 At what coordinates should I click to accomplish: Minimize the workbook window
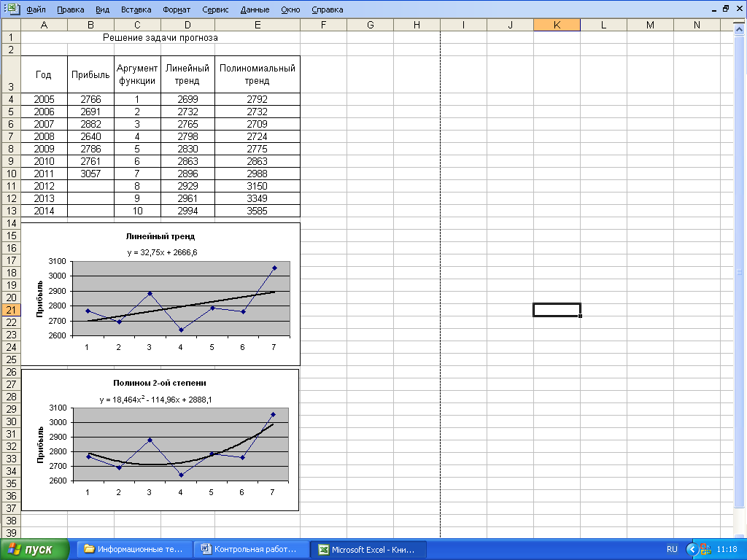coord(714,9)
